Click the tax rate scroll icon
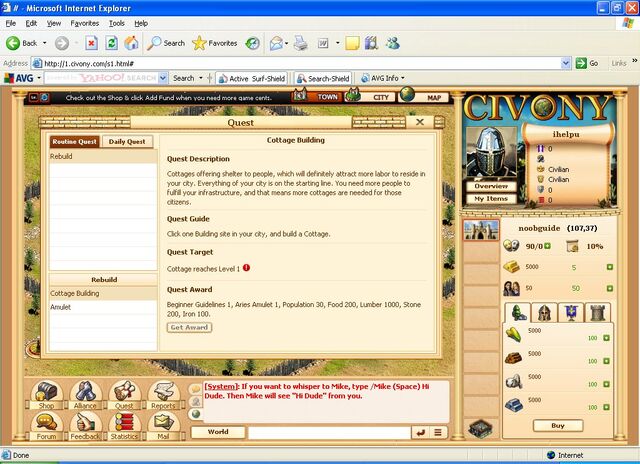The width and height of the screenshot is (640, 464). (x=572, y=246)
